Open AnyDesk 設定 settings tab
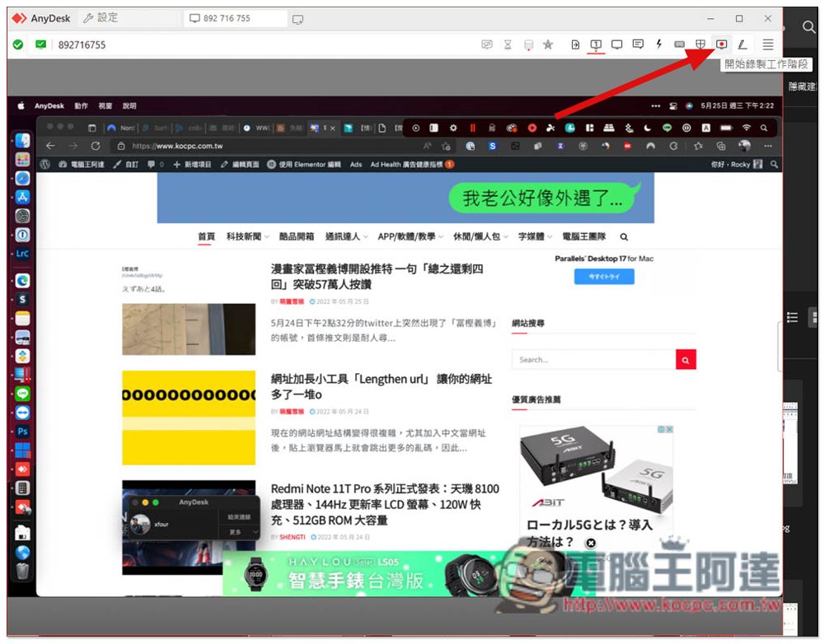This screenshot has height=644, width=824. pyautogui.click(x=129, y=18)
